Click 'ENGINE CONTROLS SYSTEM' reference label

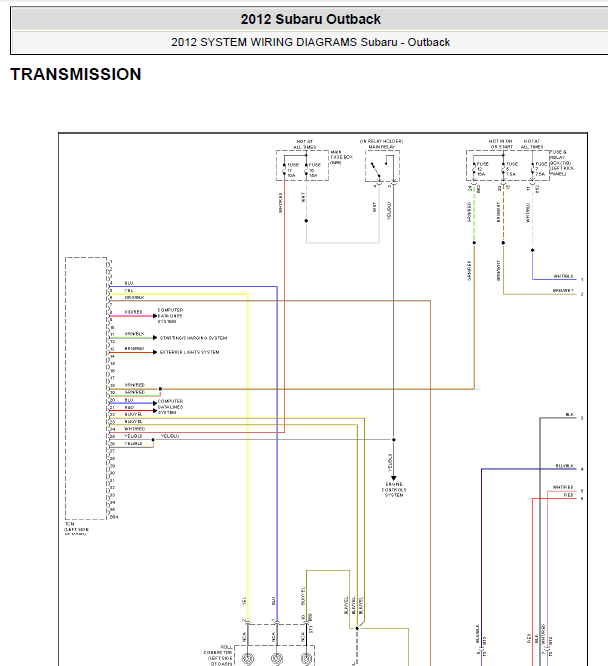point(394,489)
